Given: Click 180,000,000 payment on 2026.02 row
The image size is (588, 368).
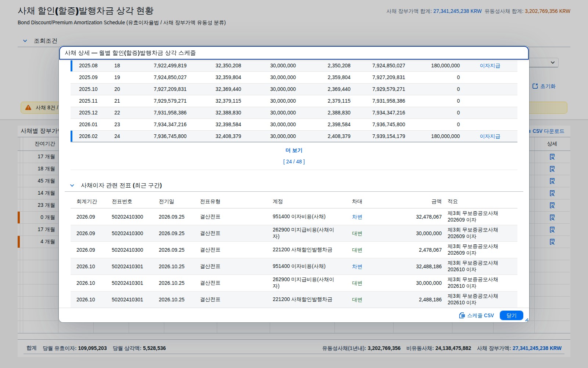Looking at the screenshot, I should pyautogui.click(x=445, y=136).
